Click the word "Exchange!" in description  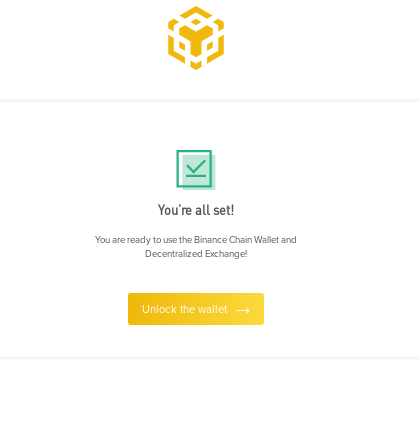[226, 254]
